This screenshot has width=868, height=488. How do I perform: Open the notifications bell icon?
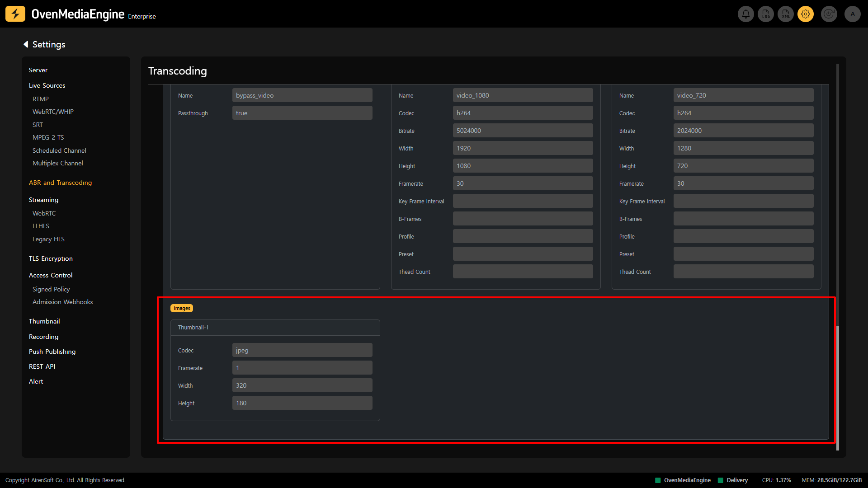click(746, 14)
